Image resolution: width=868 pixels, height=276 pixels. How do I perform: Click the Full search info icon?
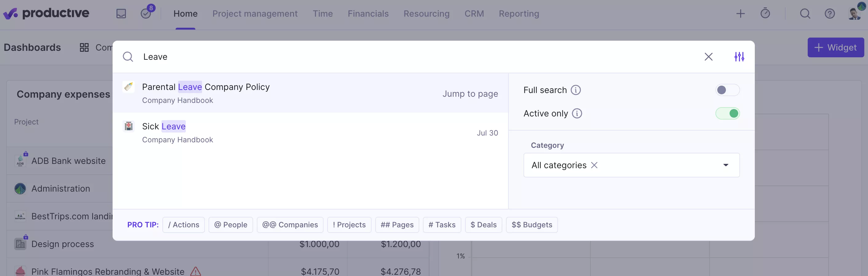click(575, 90)
